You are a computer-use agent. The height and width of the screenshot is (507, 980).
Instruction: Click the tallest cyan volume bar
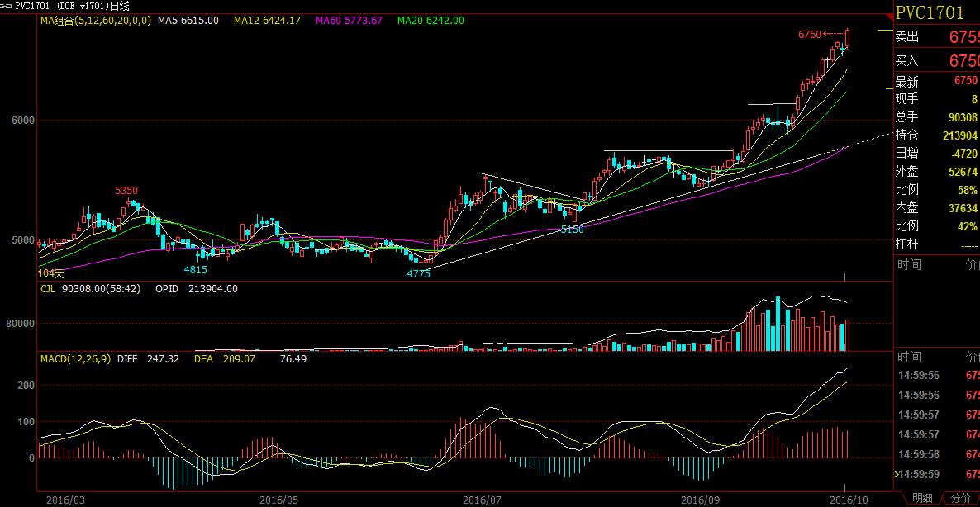click(x=778, y=324)
